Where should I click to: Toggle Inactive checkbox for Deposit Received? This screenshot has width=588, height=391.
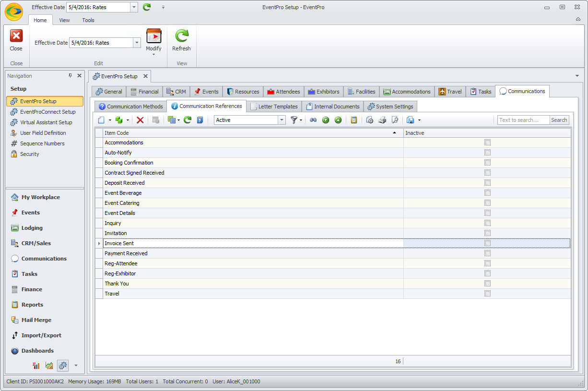[487, 183]
